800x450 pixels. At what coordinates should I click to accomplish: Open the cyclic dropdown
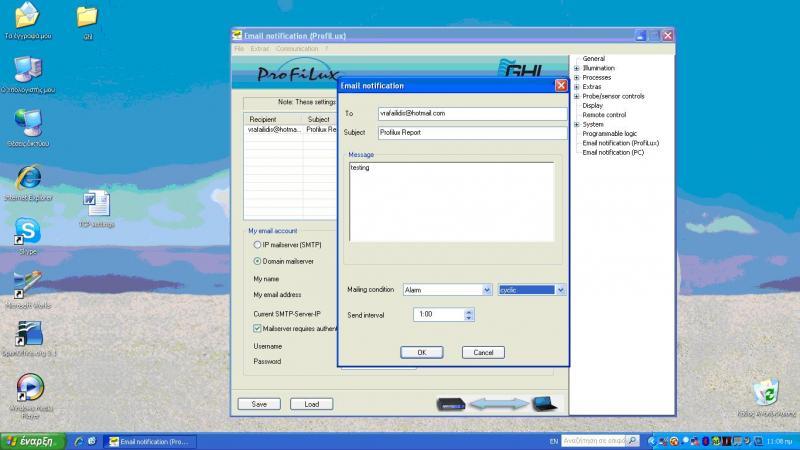[x=560, y=290]
